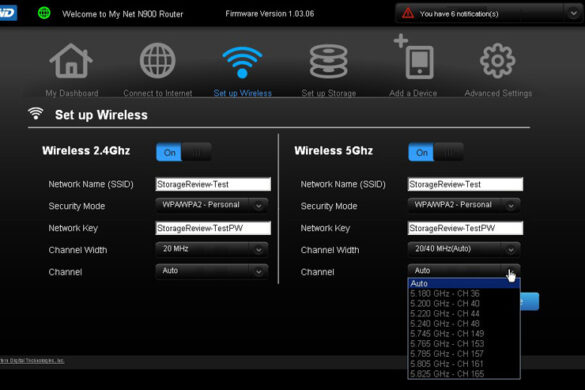This screenshot has height=390, width=585.
Task: Click 'Welcome to My Net N900 Router' text
Action: (122, 14)
